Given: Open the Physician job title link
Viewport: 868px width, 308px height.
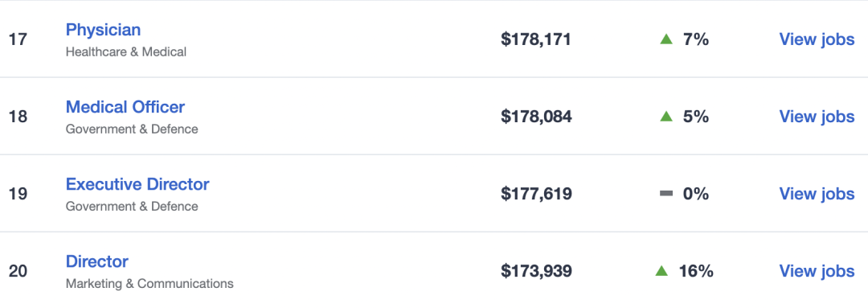Looking at the screenshot, I should pyautogui.click(x=103, y=30).
